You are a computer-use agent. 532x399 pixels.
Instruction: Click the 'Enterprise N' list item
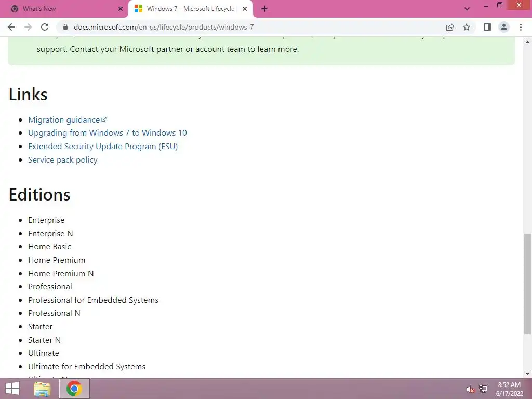coord(50,233)
